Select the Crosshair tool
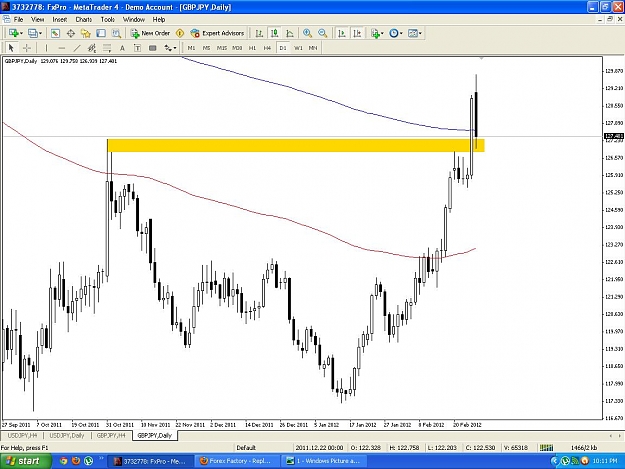The image size is (625, 469). 27,48
